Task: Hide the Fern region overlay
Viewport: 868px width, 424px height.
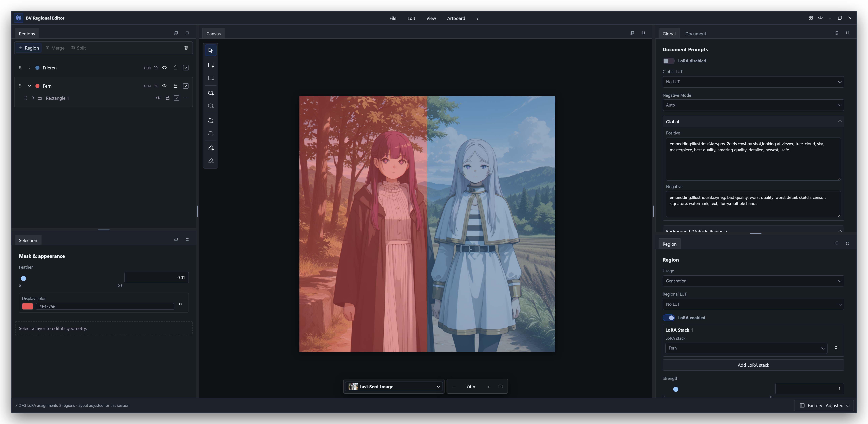Action: click(164, 86)
